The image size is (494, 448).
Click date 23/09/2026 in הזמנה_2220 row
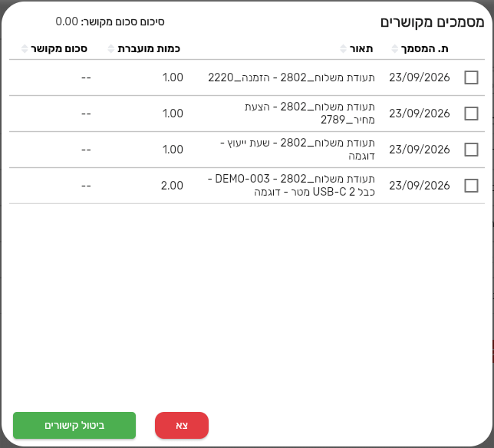420,77
